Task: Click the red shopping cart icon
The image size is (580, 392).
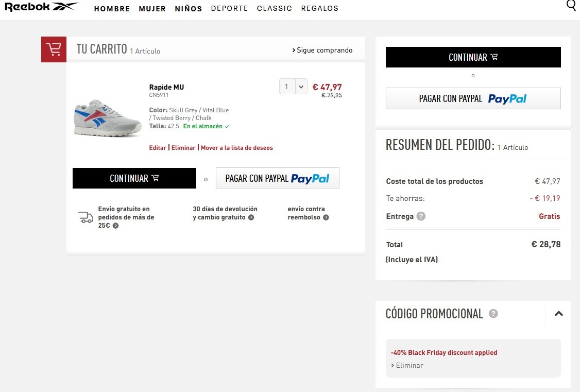Action: coord(54,49)
